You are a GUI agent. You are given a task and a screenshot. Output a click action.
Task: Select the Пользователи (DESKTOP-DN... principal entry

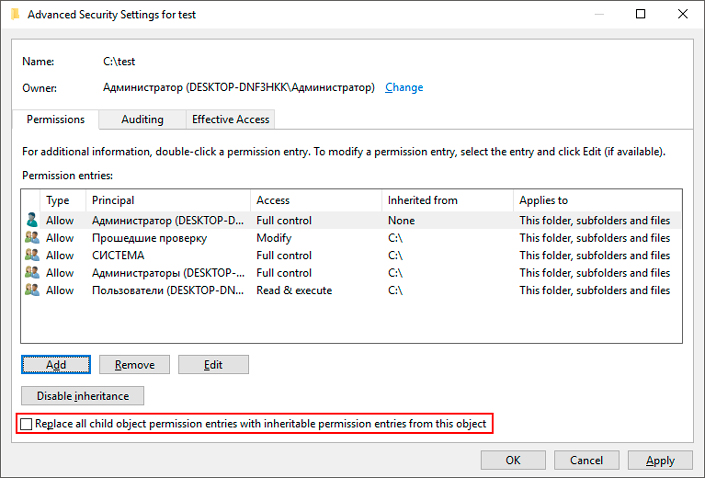click(168, 290)
